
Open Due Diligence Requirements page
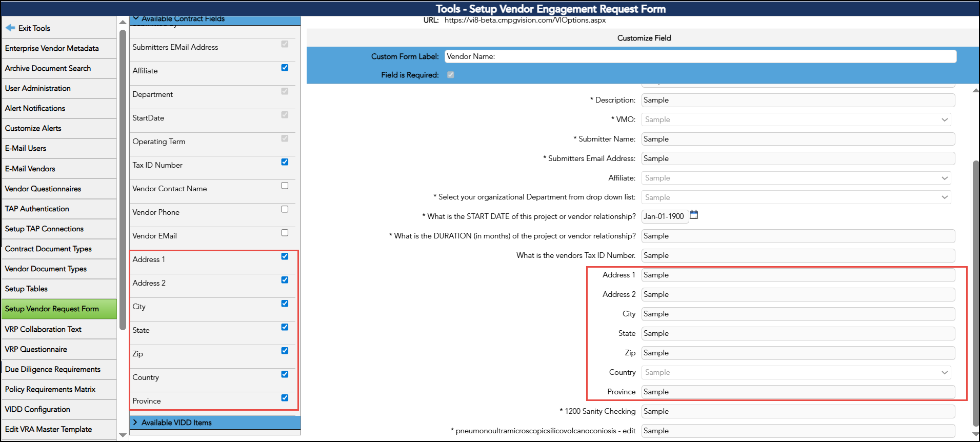click(x=52, y=369)
